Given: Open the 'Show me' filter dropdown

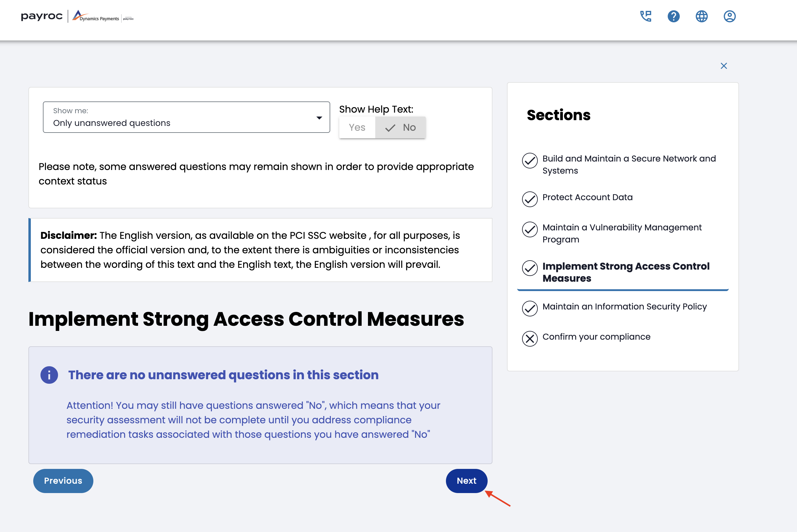Looking at the screenshot, I should (x=186, y=117).
